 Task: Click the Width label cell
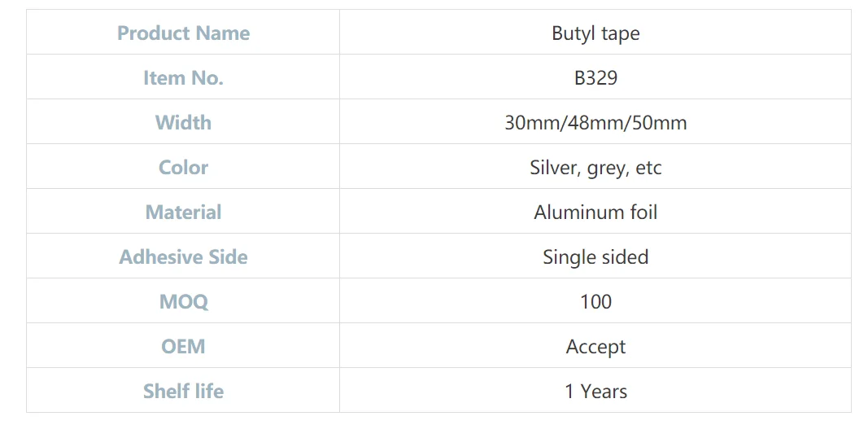click(x=183, y=123)
